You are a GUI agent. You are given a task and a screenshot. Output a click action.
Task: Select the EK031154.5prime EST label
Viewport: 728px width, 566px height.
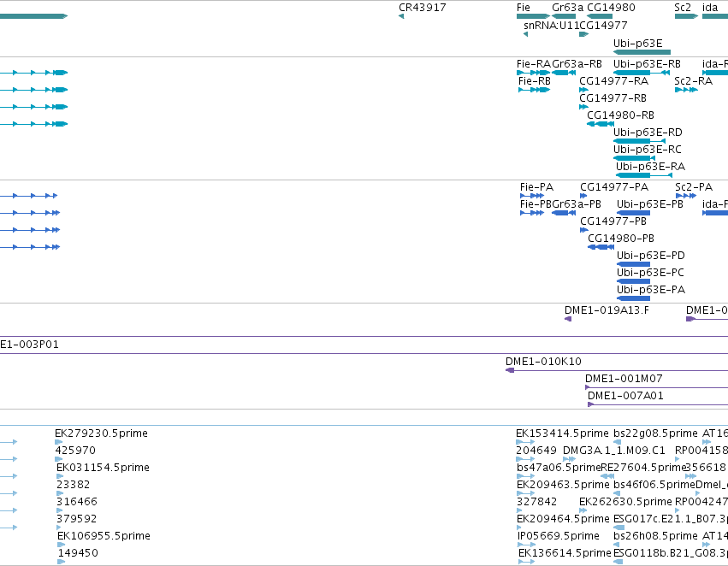103,469
